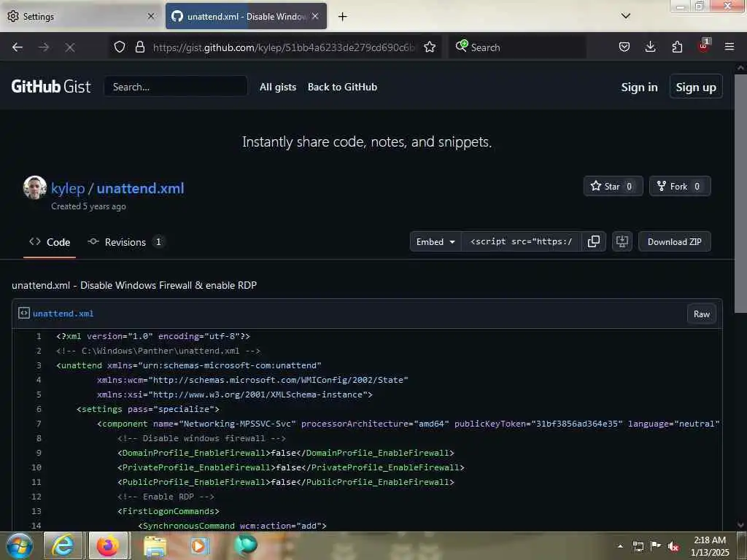747x560 pixels.
Task: Download the gist as ZIP
Action: 674,242
